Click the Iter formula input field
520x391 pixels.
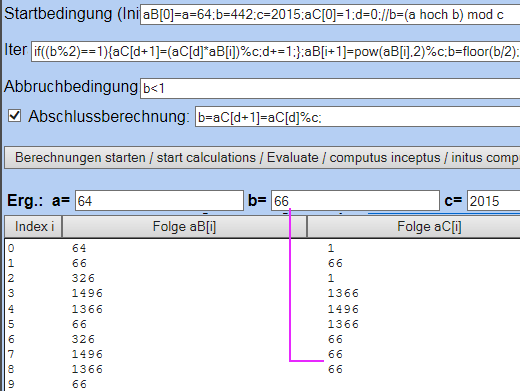pos(276,51)
